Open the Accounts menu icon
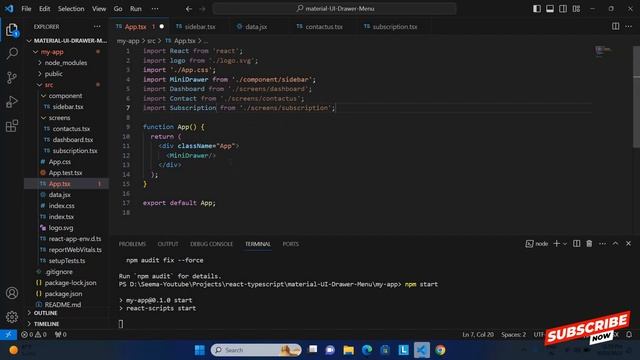This screenshot has width=640, height=360. [x=12, y=293]
